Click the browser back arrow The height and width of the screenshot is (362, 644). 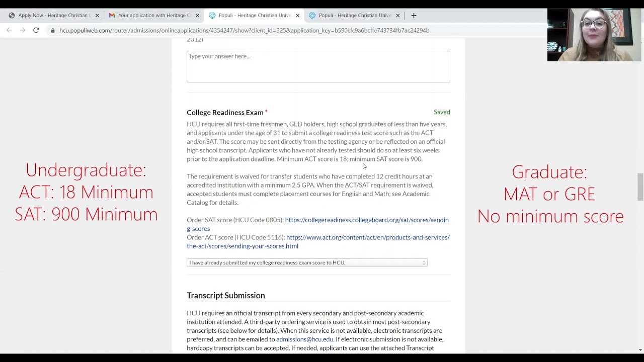(x=9, y=30)
